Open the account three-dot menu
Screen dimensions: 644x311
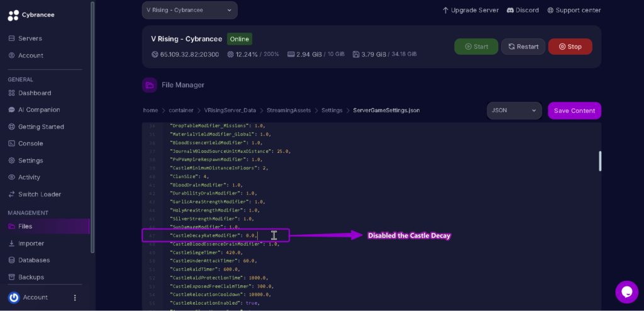(x=75, y=297)
